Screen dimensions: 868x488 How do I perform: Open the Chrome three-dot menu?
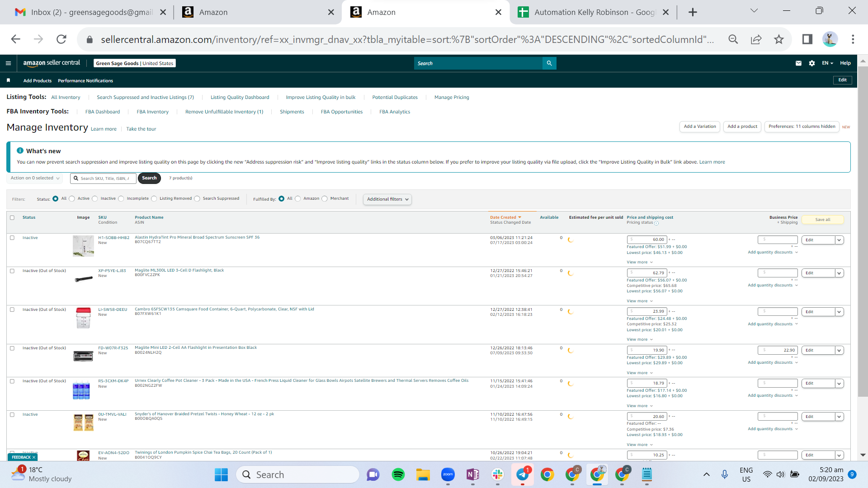pos(853,39)
